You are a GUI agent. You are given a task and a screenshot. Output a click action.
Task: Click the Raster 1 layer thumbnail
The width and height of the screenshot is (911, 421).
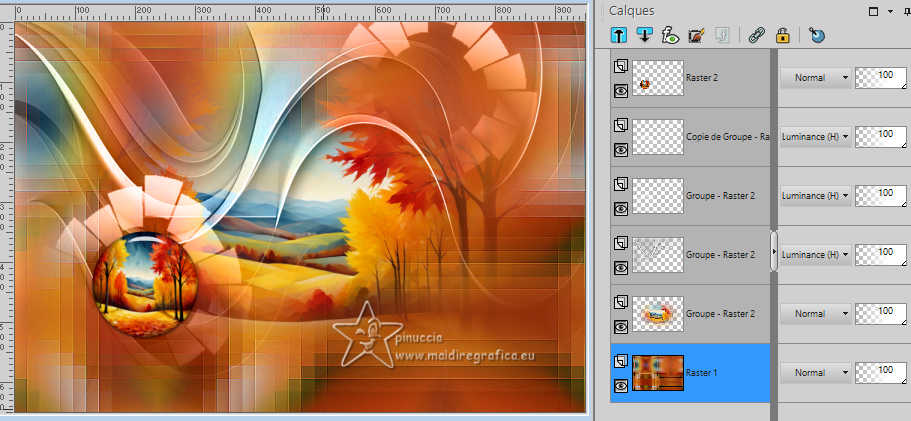pos(658,373)
